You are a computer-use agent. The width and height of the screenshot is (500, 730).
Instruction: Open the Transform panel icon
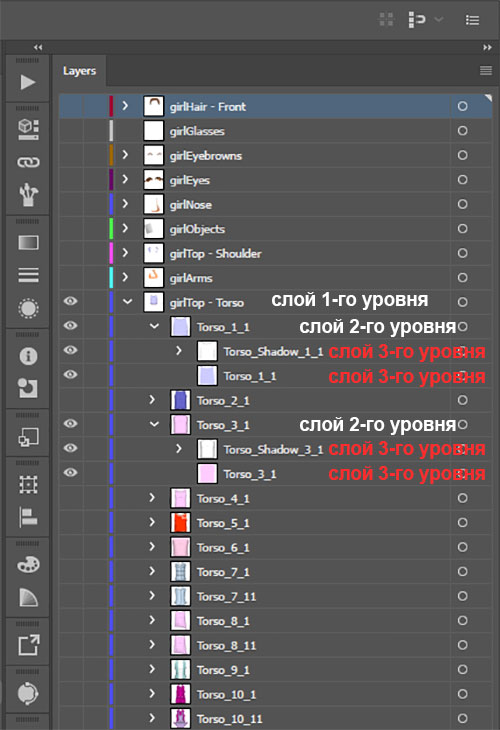(28, 485)
